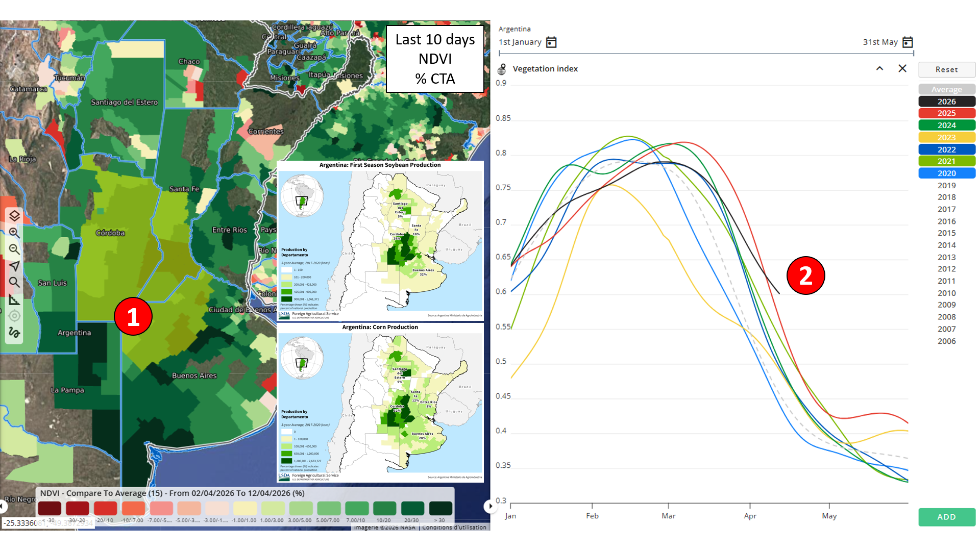This screenshot has width=980, height=551.
Task: Click the Reset button
Action: [x=946, y=69]
